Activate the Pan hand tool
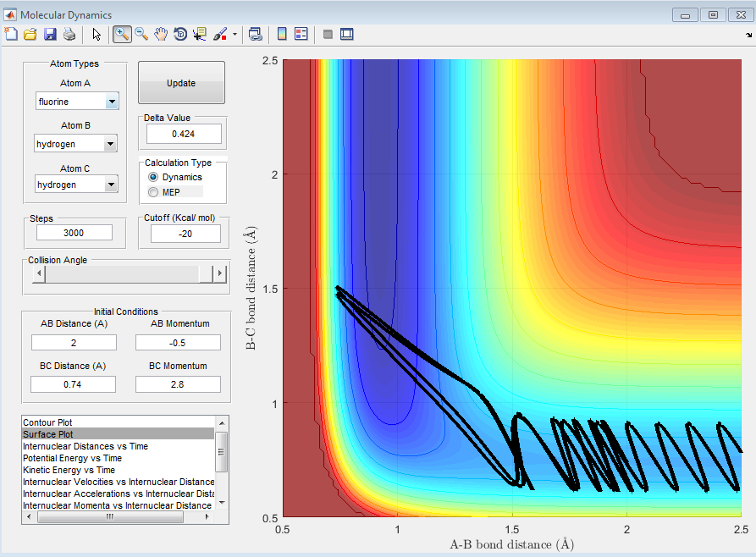The height and width of the screenshot is (557, 756). click(161, 34)
